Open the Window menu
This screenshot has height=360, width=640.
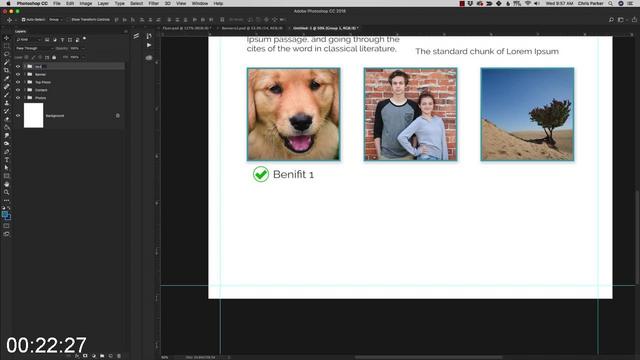click(200, 3)
